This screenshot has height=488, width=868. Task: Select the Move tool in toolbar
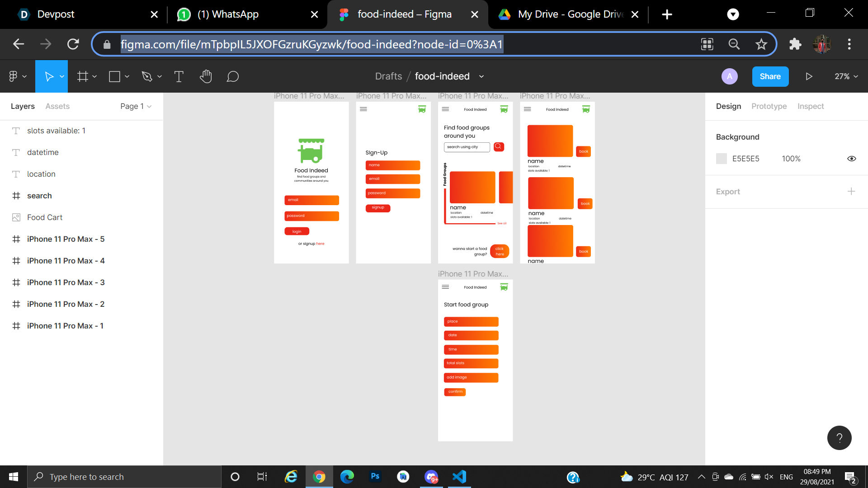pos(49,77)
